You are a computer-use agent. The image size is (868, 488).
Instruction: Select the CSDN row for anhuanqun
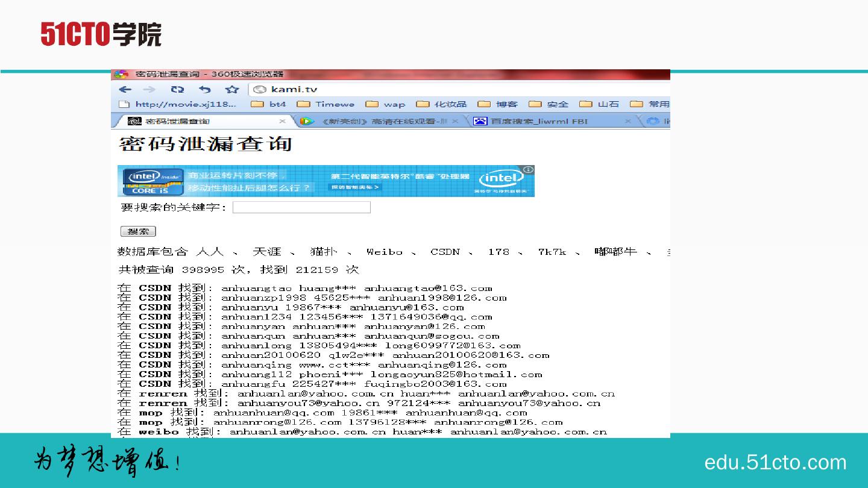(x=308, y=336)
